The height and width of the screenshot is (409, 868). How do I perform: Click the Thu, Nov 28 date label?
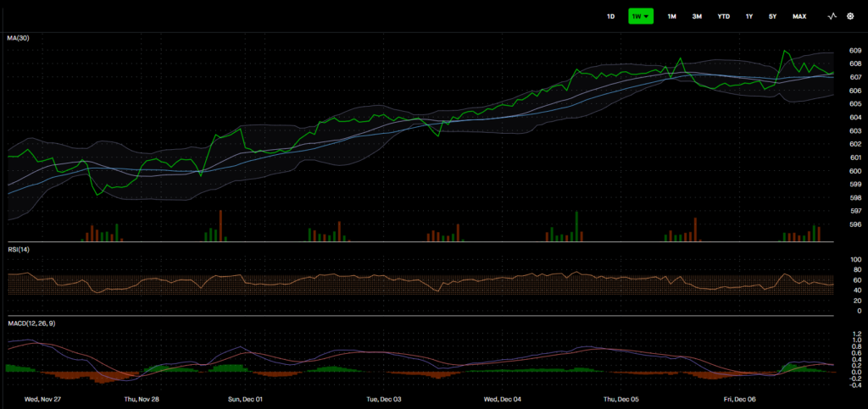140,399
